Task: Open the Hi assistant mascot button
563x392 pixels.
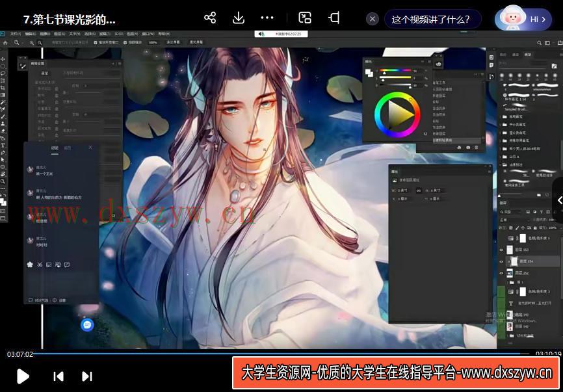Action: click(523, 19)
